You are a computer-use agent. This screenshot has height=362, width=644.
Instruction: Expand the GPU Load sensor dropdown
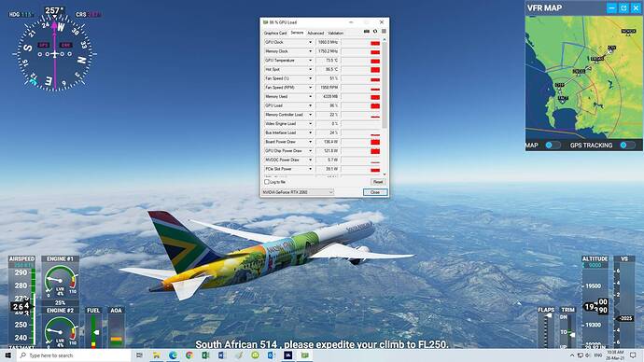(x=310, y=105)
